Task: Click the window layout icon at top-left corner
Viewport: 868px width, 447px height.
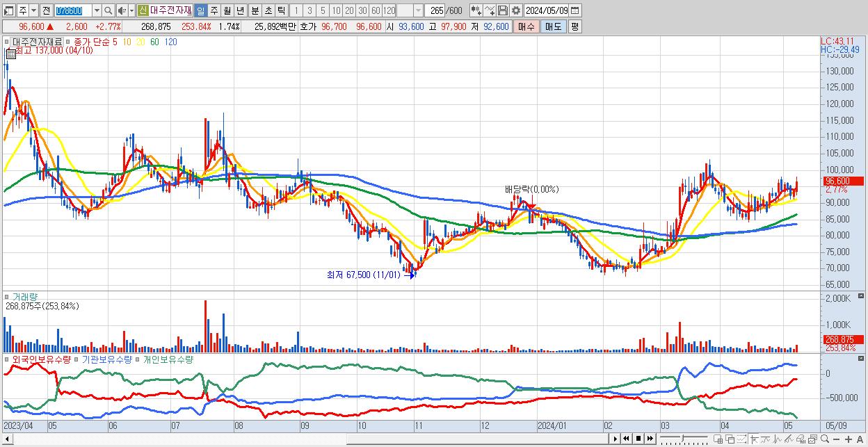Action: click(x=8, y=11)
